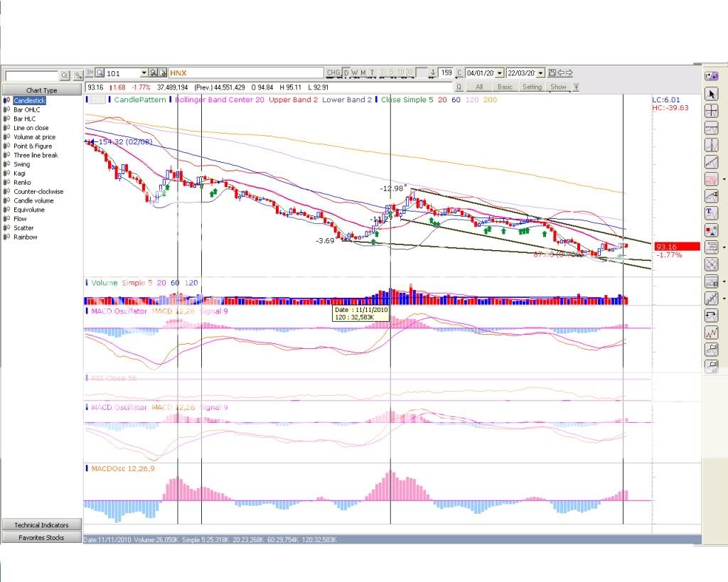Open the Technical Indicators panel tab
This screenshot has width=728, height=582.
click(x=41, y=525)
